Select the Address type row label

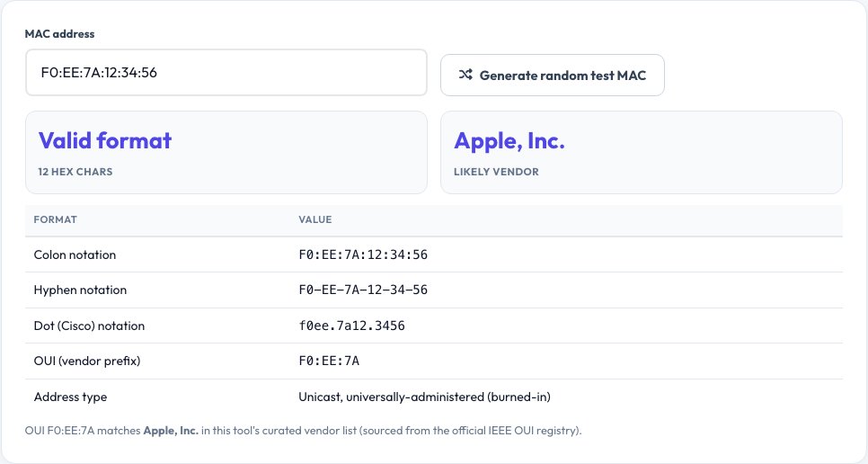70,397
